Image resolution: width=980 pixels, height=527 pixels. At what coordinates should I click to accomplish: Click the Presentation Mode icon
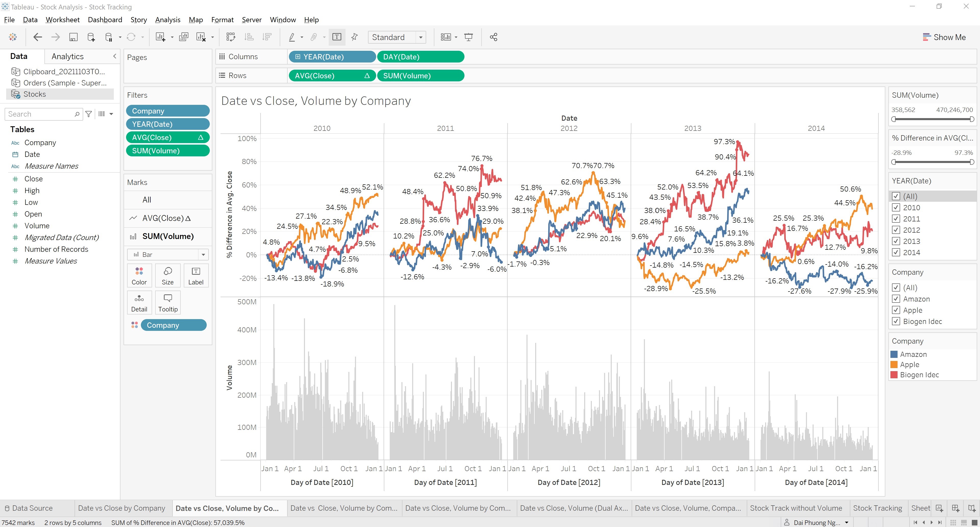(469, 37)
